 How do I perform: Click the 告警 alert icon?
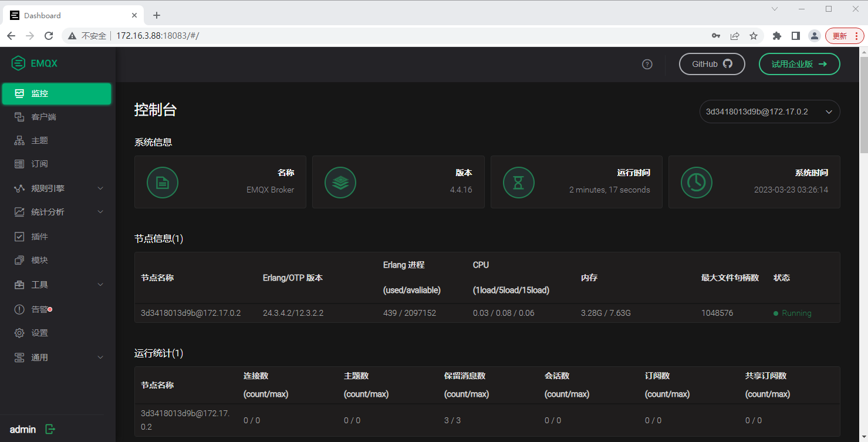click(x=19, y=309)
